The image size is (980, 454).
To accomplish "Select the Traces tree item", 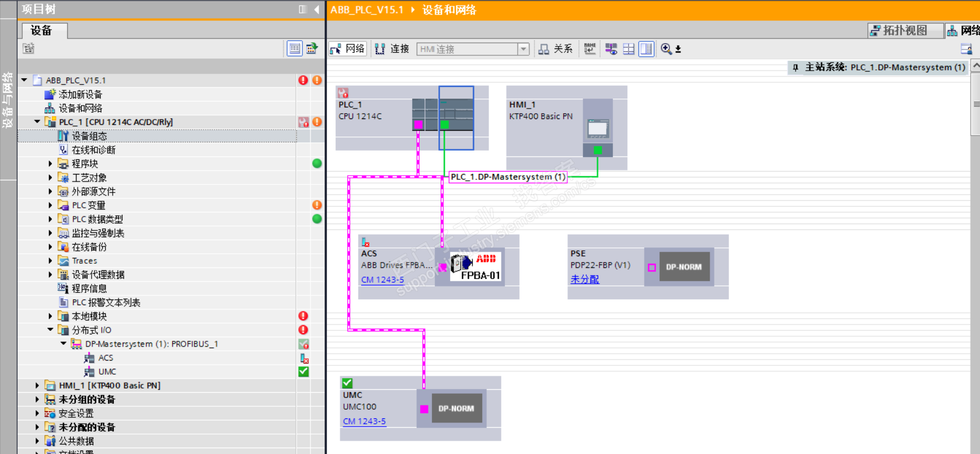I will (84, 261).
